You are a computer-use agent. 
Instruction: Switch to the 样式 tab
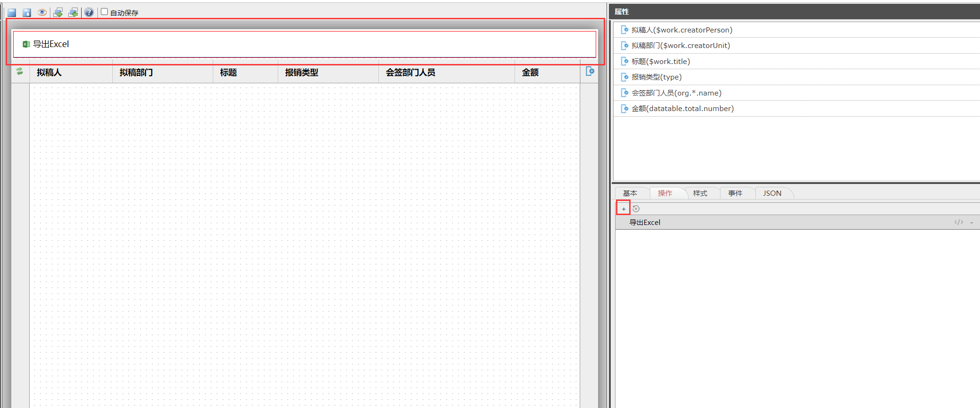pyautogui.click(x=700, y=193)
